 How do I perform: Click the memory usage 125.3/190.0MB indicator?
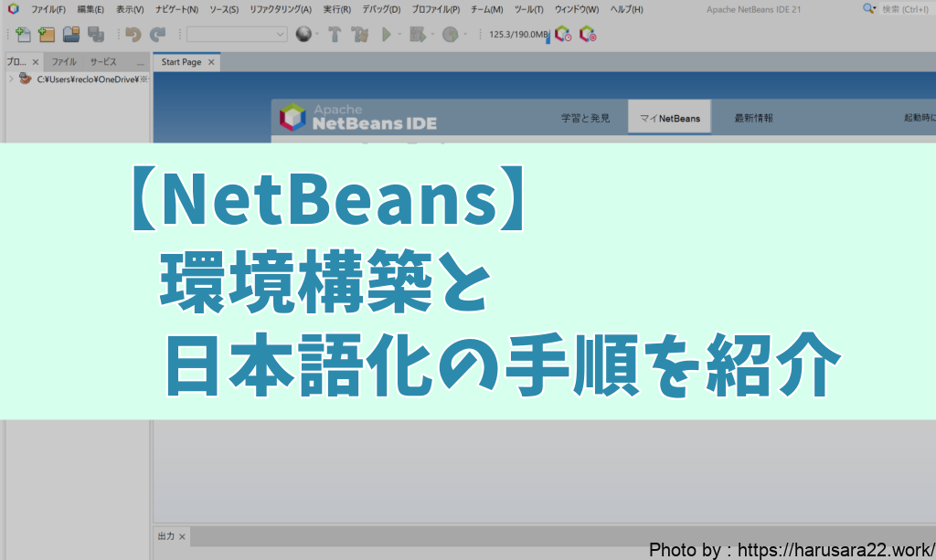517,35
